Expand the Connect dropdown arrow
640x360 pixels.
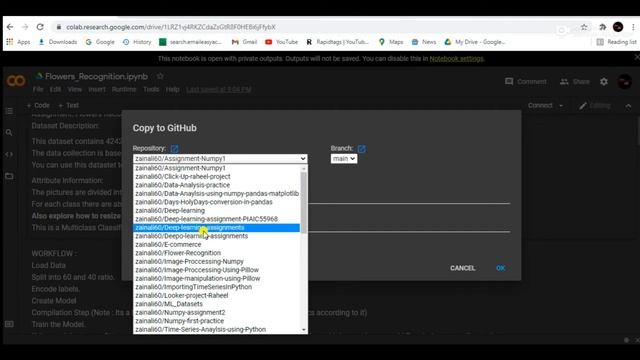[x=561, y=106]
